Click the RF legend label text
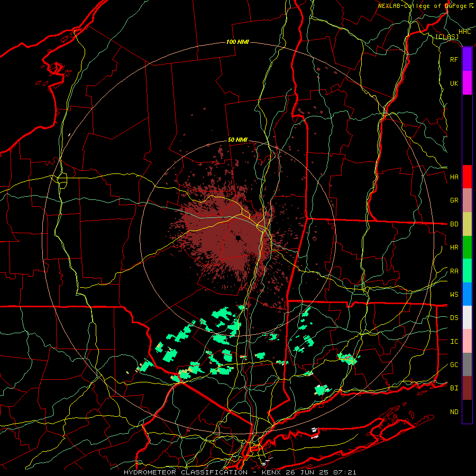This screenshot has height=476, width=476. click(454, 59)
